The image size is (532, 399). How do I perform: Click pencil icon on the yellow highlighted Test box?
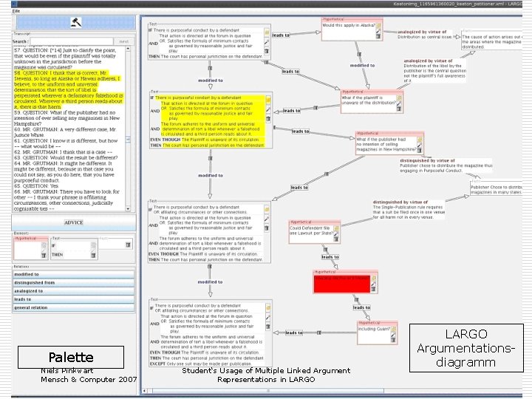pos(268,109)
